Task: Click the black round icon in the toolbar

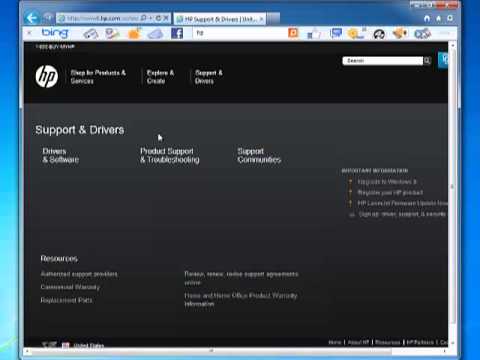Action: (x=379, y=34)
